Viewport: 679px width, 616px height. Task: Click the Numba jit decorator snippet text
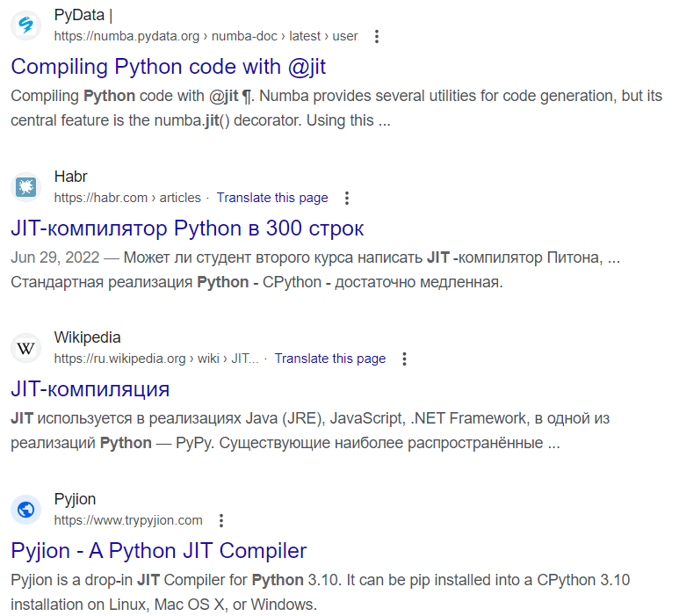pyautogui.click(x=336, y=108)
